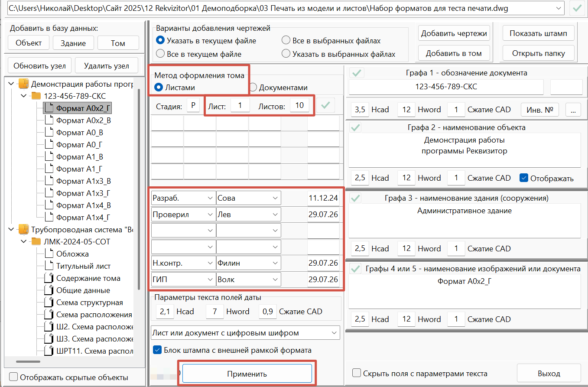Enable Отображать скрытые объекты checkbox

13,377
